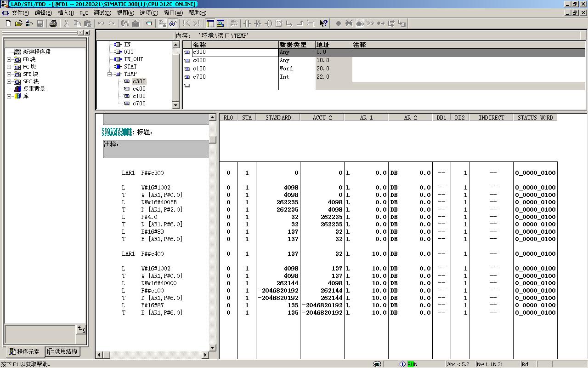This screenshot has width=588, height=368.
Task: Select the 多重背景 tree item
Action: (34, 89)
